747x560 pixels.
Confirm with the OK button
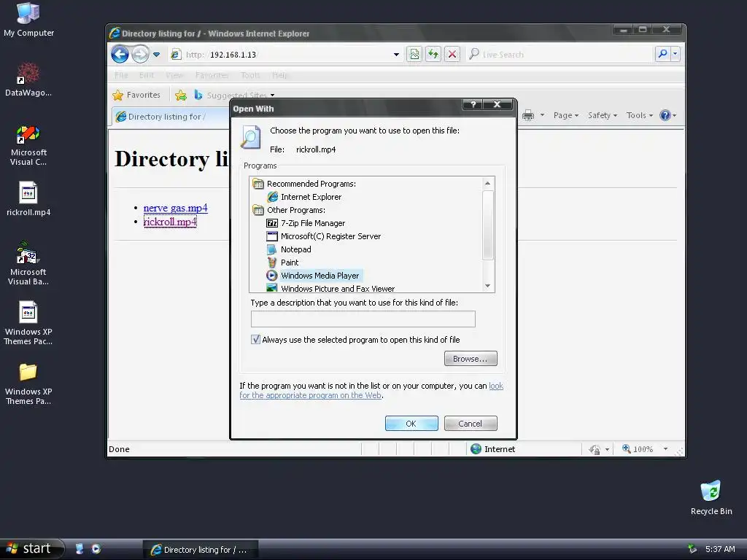411,424
